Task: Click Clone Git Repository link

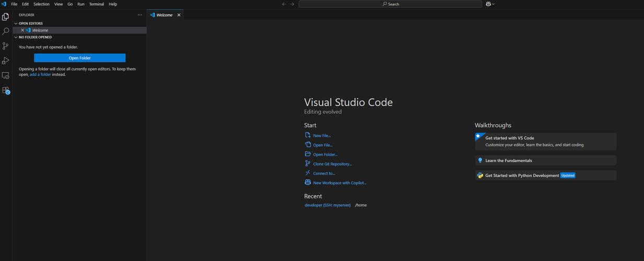Action: [x=332, y=164]
